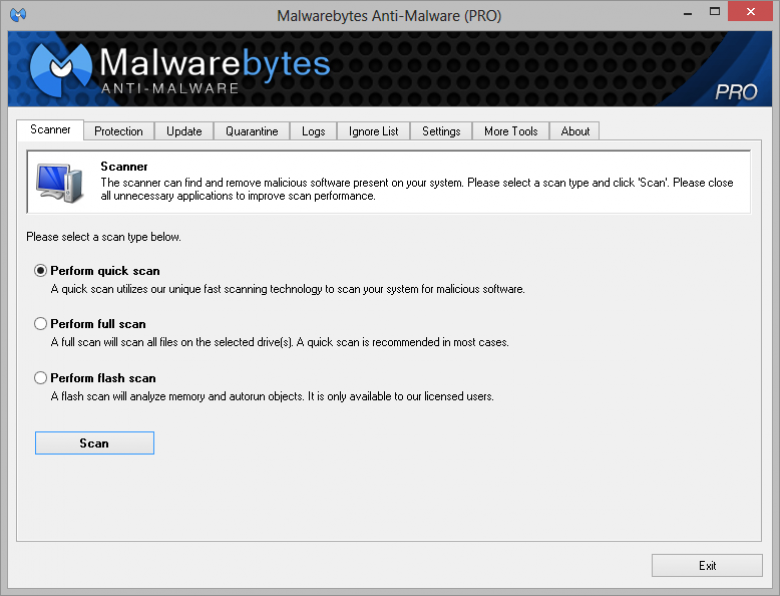The image size is (780, 596).
Task: Click the Scanner computer icon
Action: tap(59, 183)
